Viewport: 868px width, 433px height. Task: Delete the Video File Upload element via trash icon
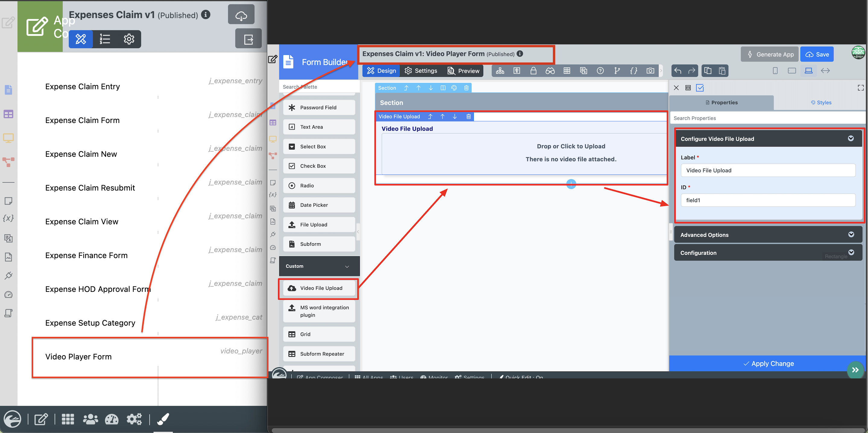[x=468, y=117]
